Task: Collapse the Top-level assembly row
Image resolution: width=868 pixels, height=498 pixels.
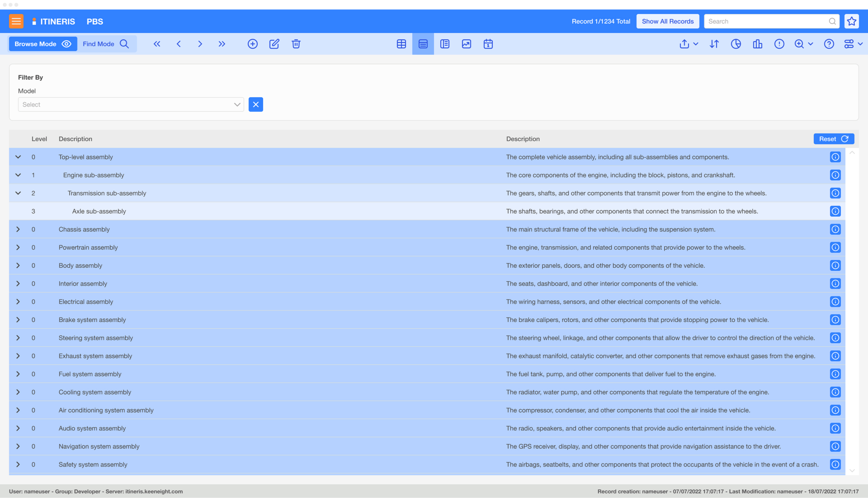Action: point(18,157)
